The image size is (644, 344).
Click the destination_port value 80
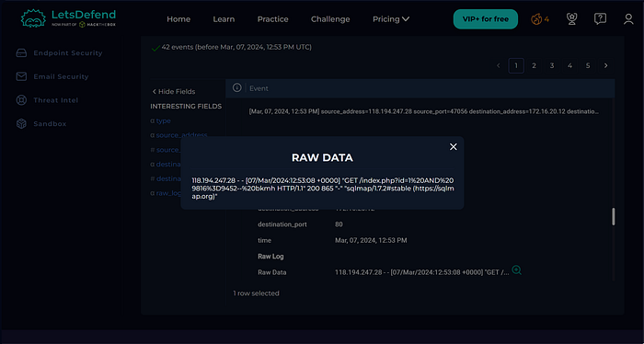(x=339, y=224)
